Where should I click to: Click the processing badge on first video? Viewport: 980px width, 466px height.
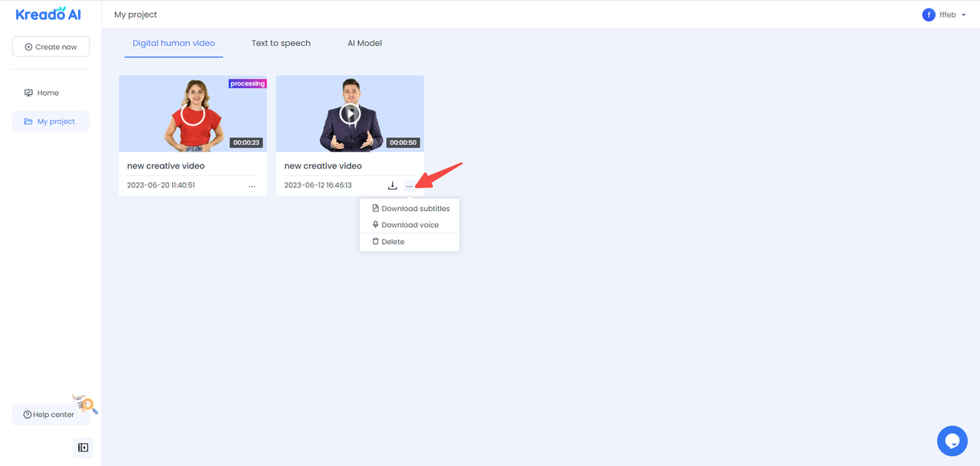coord(247,83)
